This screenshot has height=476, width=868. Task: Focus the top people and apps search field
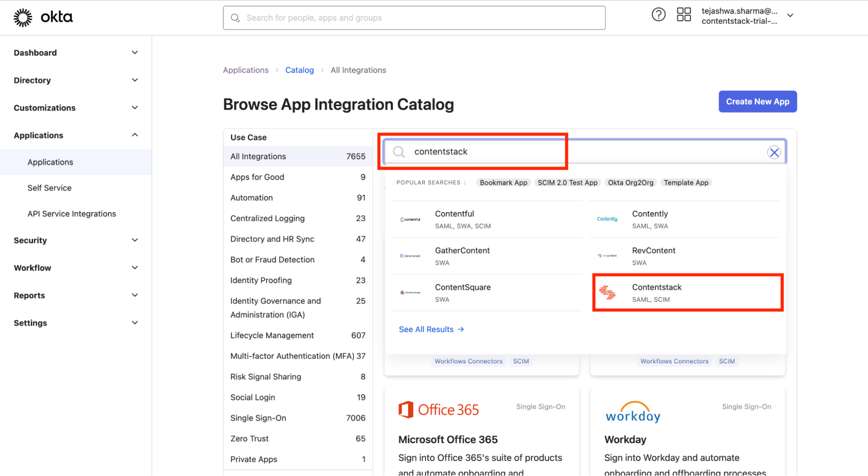[414, 18]
